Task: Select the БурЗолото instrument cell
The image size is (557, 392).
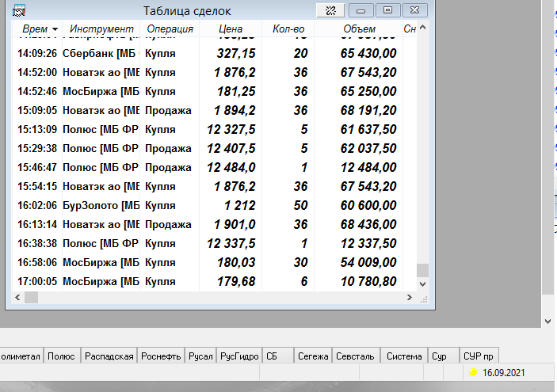Action: tap(101, 205)
